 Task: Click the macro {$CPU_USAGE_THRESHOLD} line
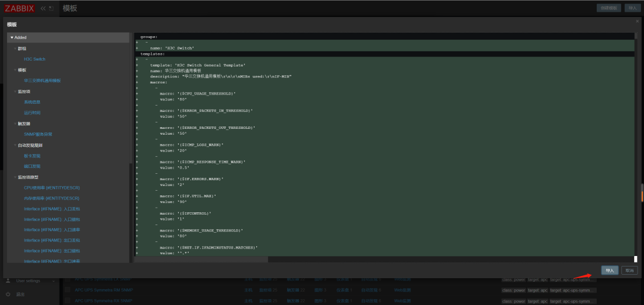(198, 93)
